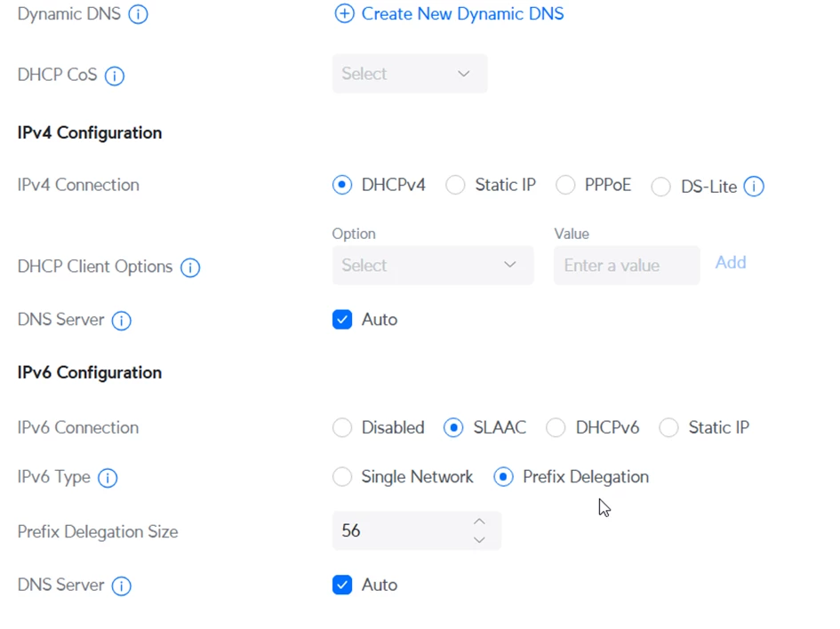Screen dimensions: 840x629
Task: Expand the DHCP Client Options select dropdown
Action: 433,265
